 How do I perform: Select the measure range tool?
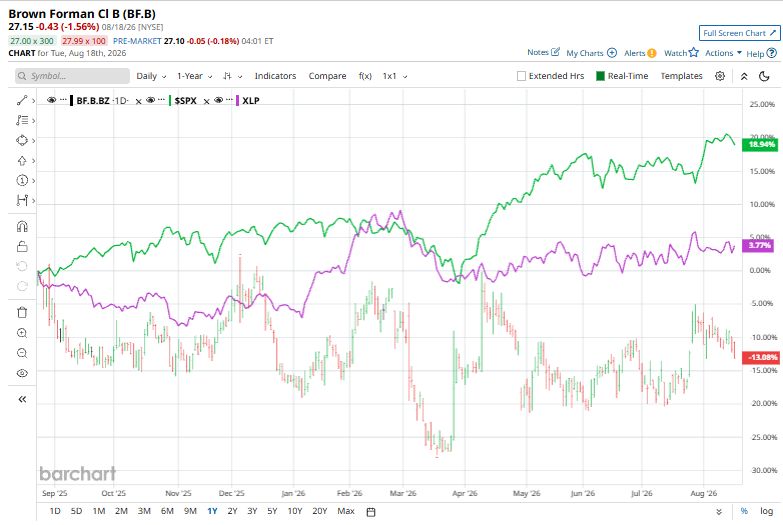click(21, 200)
